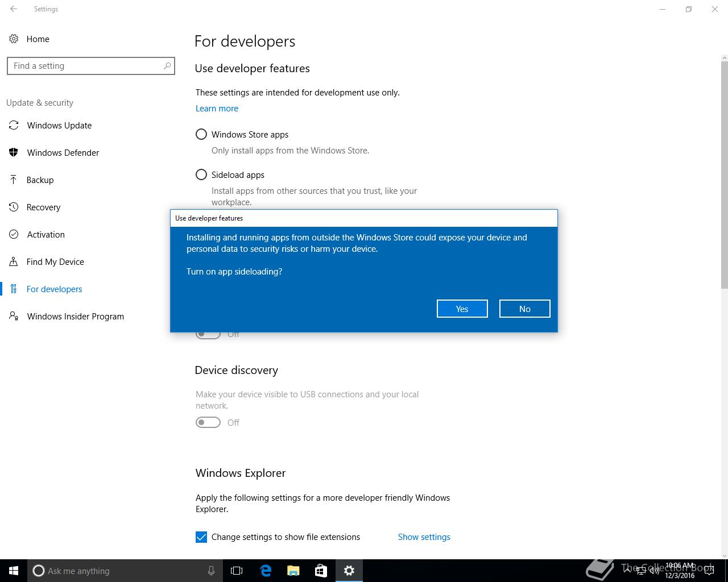Open the Windows Insider Program section
Image resolution: width=728 pixels, height=582 pixels.
(75, 317)
